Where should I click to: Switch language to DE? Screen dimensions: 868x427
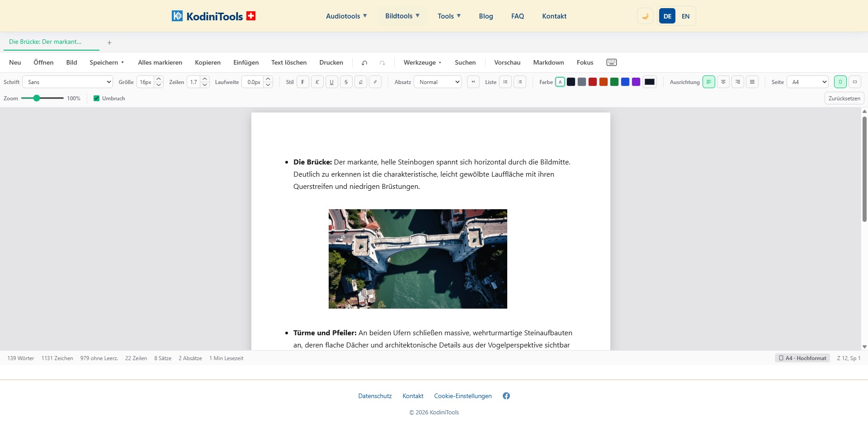667,16
